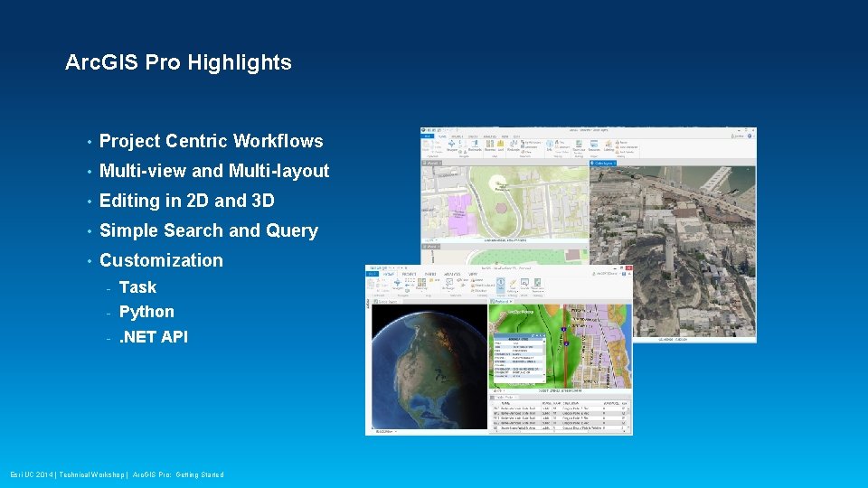Activate globe scene view tab in front window
Viewport: 868px width, 488px height.
386,302
